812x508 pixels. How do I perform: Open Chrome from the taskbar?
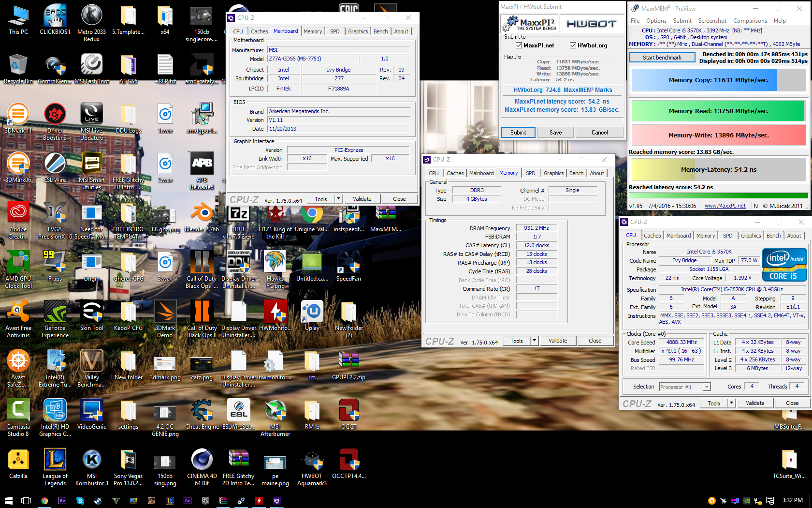coord(44,501)
